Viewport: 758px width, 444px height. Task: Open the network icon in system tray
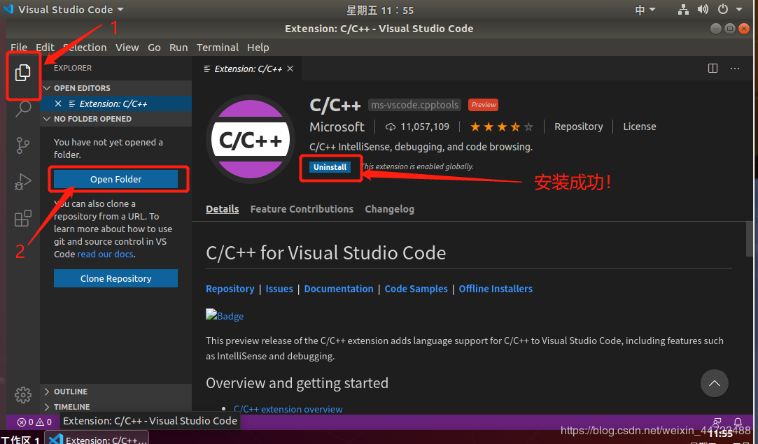coord(683,9)
